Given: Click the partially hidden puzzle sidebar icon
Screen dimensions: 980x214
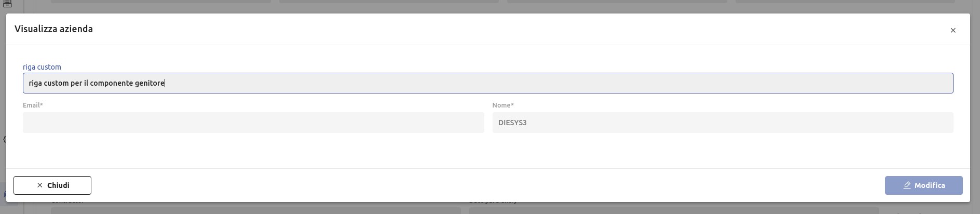Looking at the screenshot, I should (x=4, y=139).
